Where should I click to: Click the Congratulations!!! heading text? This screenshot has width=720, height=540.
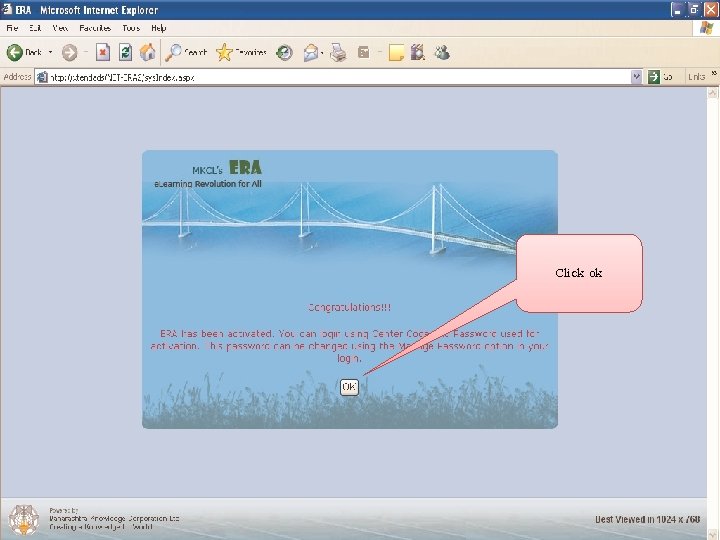[x=349, y=307]
